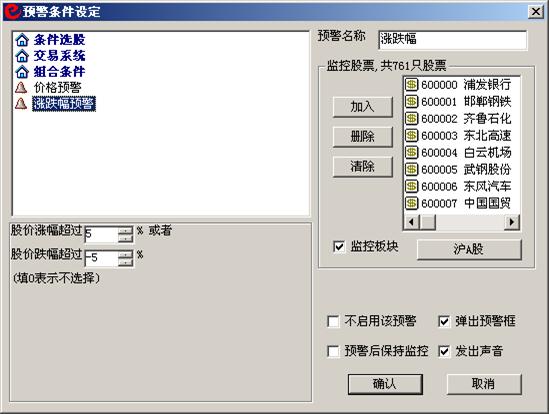Click the stock icon for 600005 武钢股份

point(412,169)
